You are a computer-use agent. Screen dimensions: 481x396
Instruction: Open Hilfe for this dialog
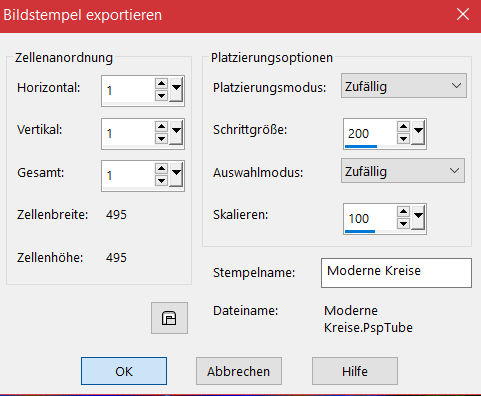tap(355, 371)
